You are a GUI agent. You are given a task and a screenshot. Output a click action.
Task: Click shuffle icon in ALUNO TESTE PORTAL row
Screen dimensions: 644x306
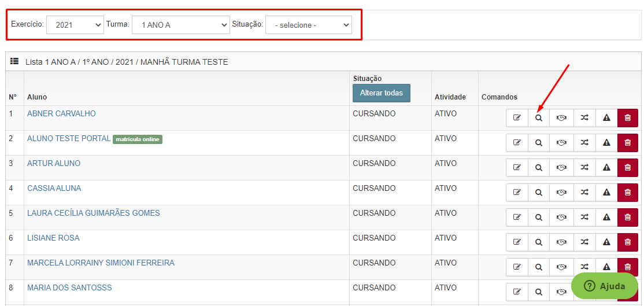pyautogui.click(x=584, y=143)
